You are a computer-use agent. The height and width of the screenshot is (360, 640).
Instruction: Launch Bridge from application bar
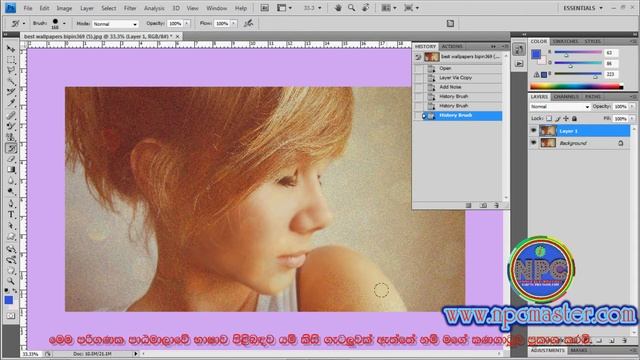pos(265,8)
